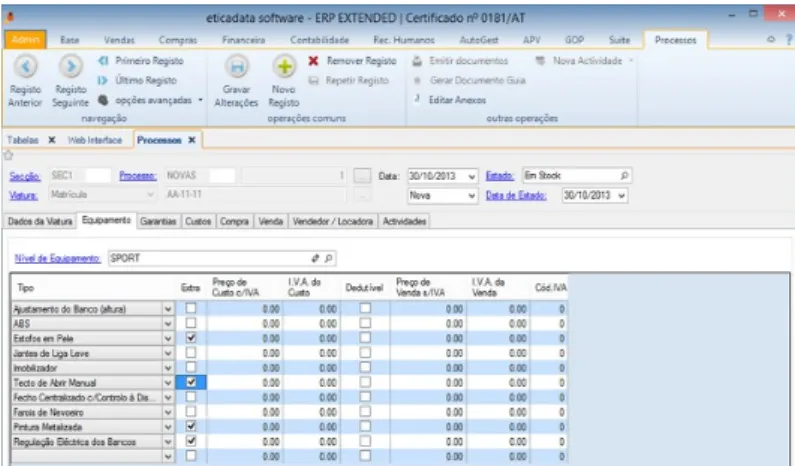Toggle Extra checkbox for ABS

[191, 323]
